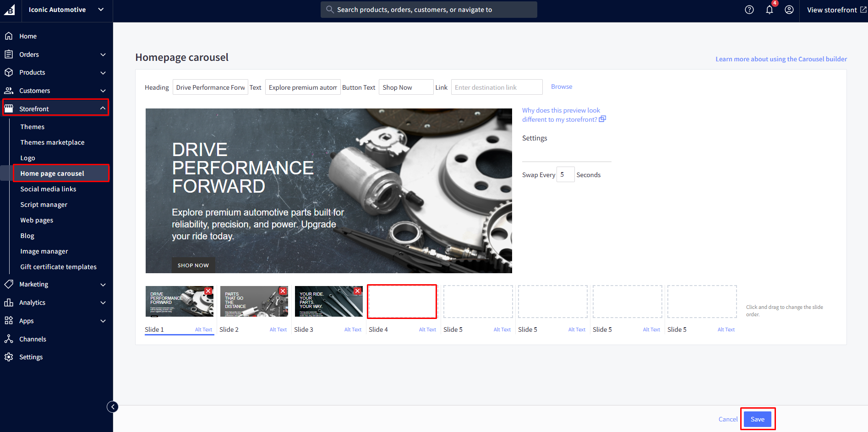The height and width of the screenshot is (432, 868).
Task: Open the user account profile icon
Action: [789, 10]
